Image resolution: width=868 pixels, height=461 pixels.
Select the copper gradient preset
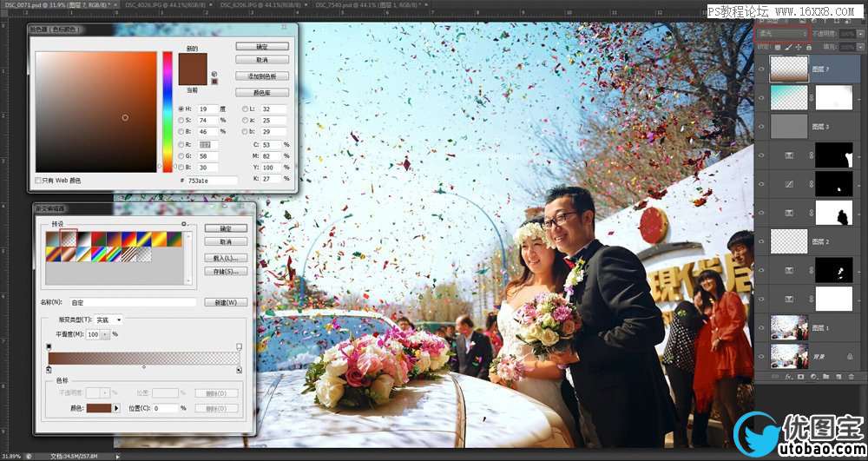pos(68,254)
